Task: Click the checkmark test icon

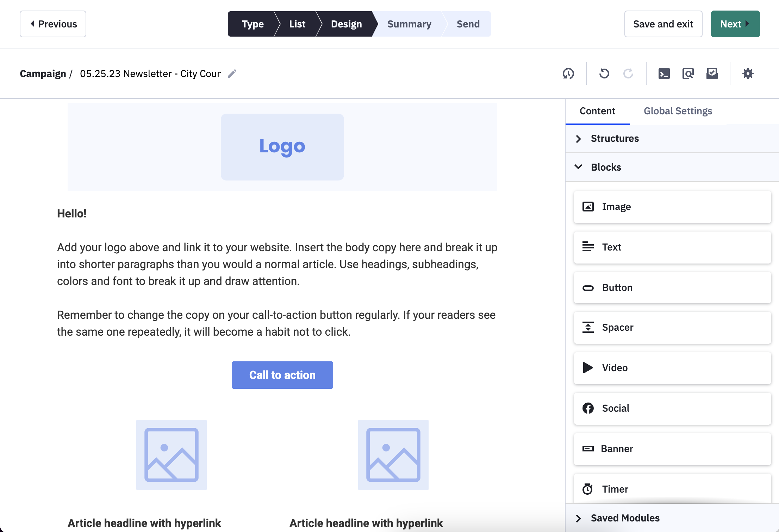Action: 712,74
